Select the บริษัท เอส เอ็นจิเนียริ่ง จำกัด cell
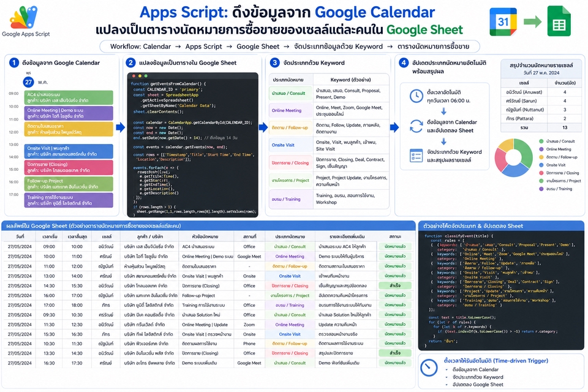The width and height of the screenshot is (588, 392). [x=149, y=247]
